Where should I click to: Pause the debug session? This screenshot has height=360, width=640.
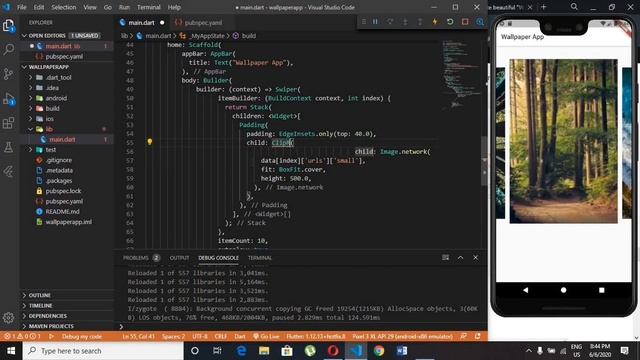point(375,22)
